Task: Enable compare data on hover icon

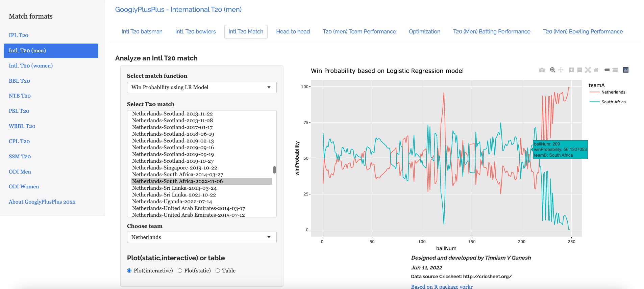Action: click(615, 70)
